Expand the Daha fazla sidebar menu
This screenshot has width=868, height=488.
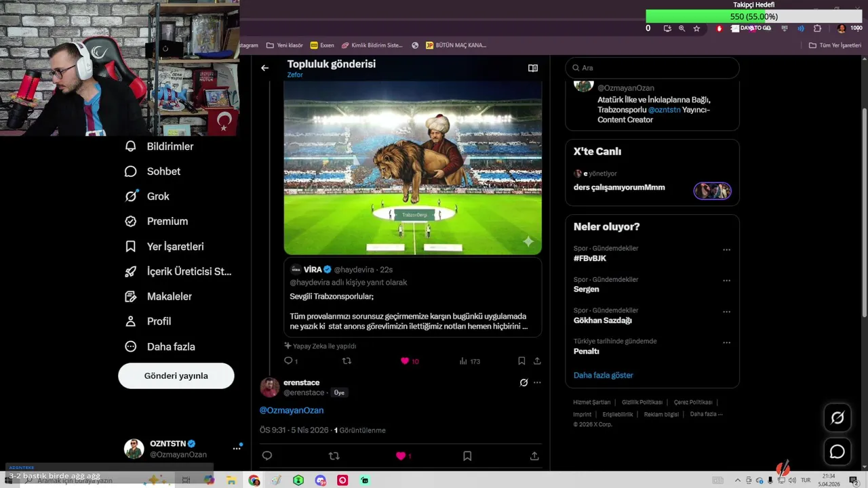point(160,346)
